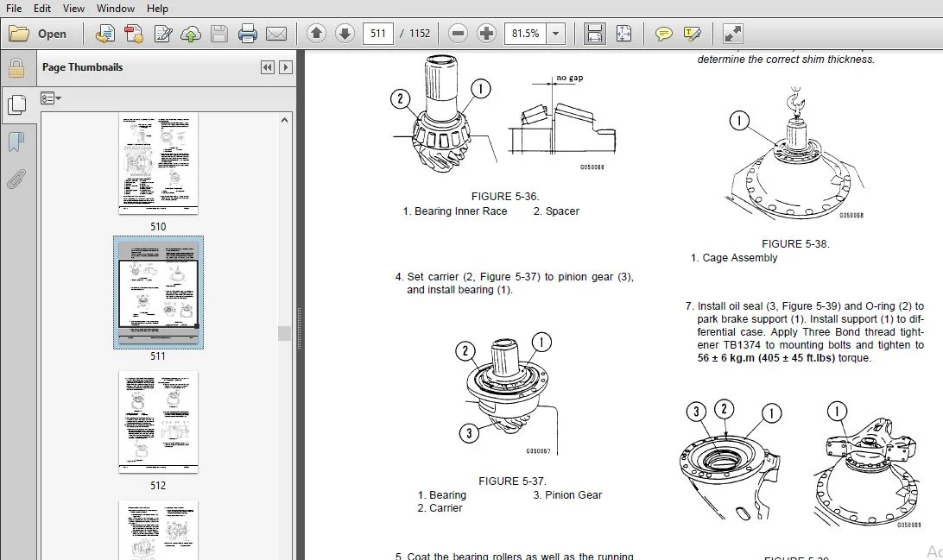Click the security lock icon in sidebar

(16, 68)
